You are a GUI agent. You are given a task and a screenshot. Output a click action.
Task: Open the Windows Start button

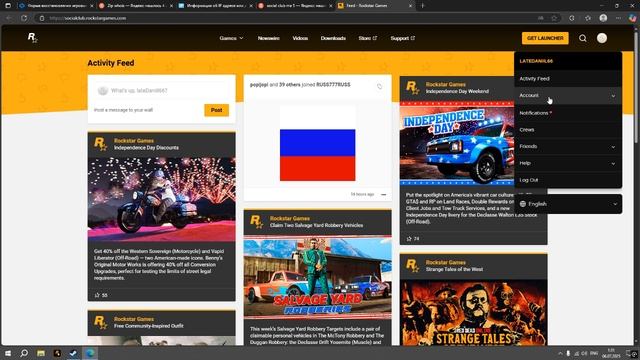[8, 353]
